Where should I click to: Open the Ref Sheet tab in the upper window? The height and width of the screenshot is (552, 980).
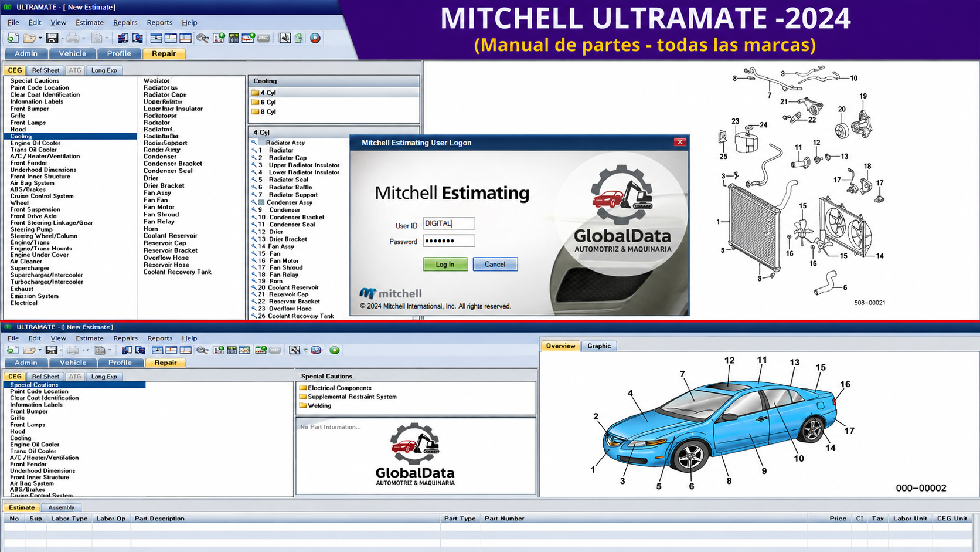(46, 70)
